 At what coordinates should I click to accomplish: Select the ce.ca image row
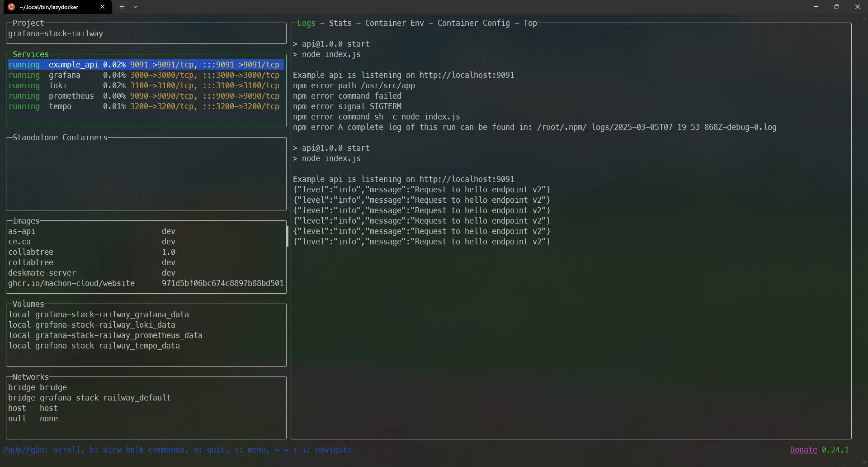tap(146, 242)
